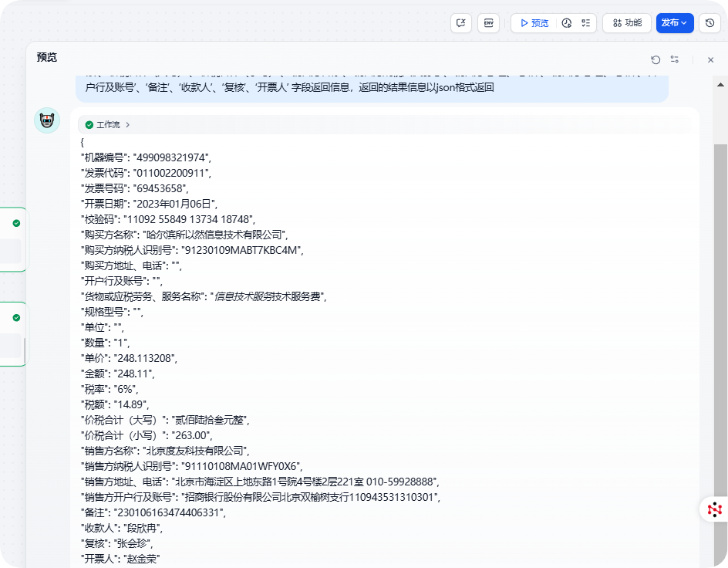Click the 开票日期 2023年01月06日 line

click(150, 204)
